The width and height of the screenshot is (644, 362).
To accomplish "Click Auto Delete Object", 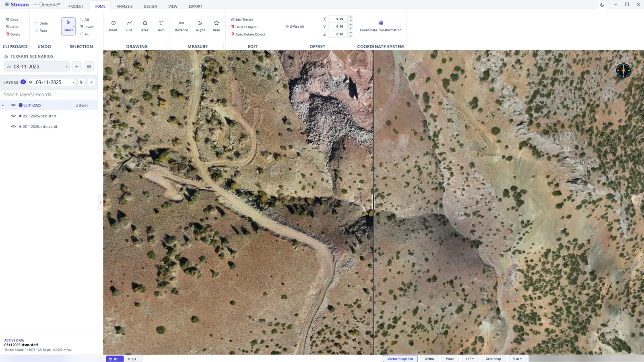I will pos(248,34).
